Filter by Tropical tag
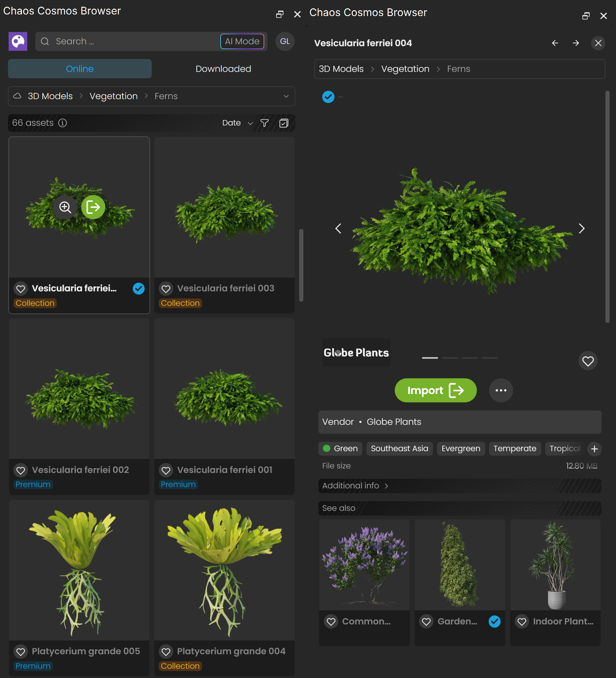Image resolution: width=616 pixels, height=678 pixels. pyautogui.click(x=565, y=449)
